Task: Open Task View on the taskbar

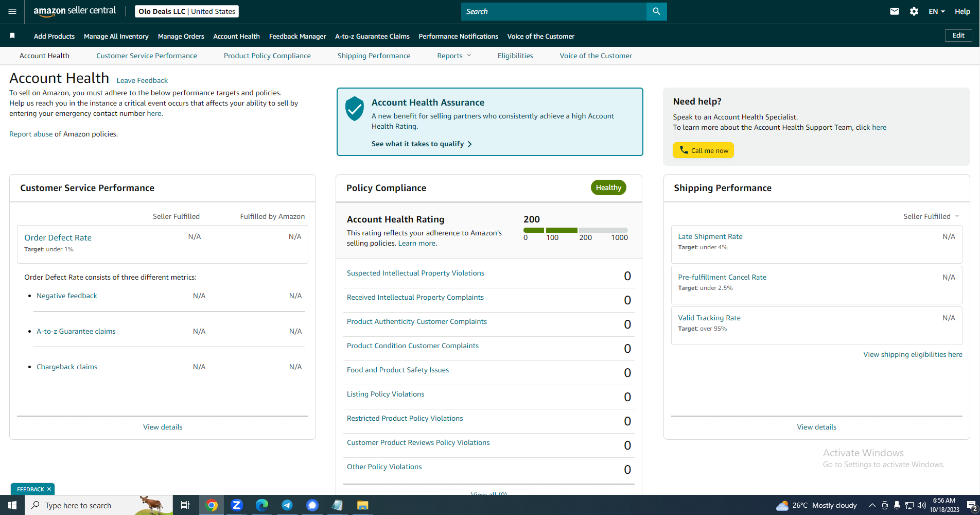Action: [x=185, y=505]
